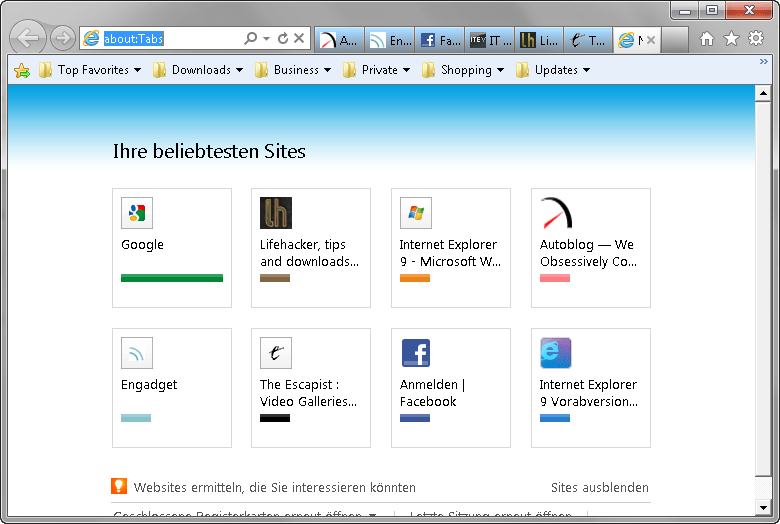This screenshot has width=780, height=524.
Task: Expand the Updates favorites folder
Action: [553, 70]
